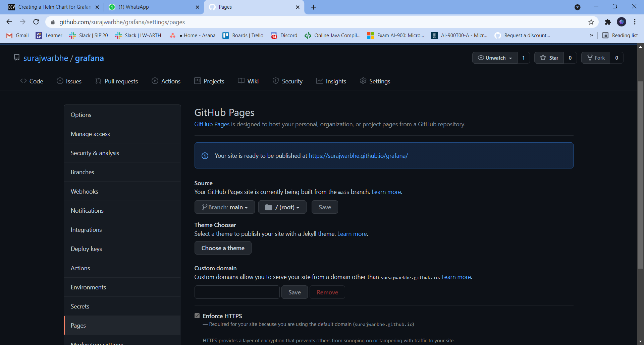The image size is (644, 345).
Task: Click the folder icon on root selector
Action: [268, 207]
